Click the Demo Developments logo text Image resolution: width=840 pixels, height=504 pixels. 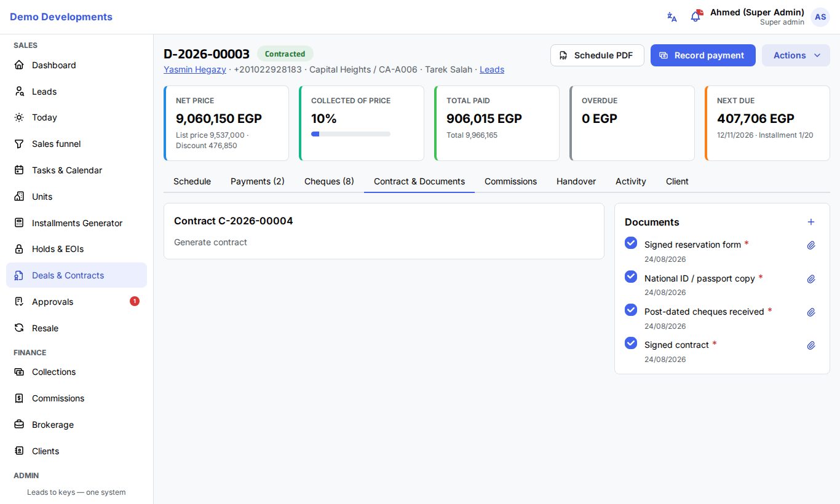coord(61,17)
